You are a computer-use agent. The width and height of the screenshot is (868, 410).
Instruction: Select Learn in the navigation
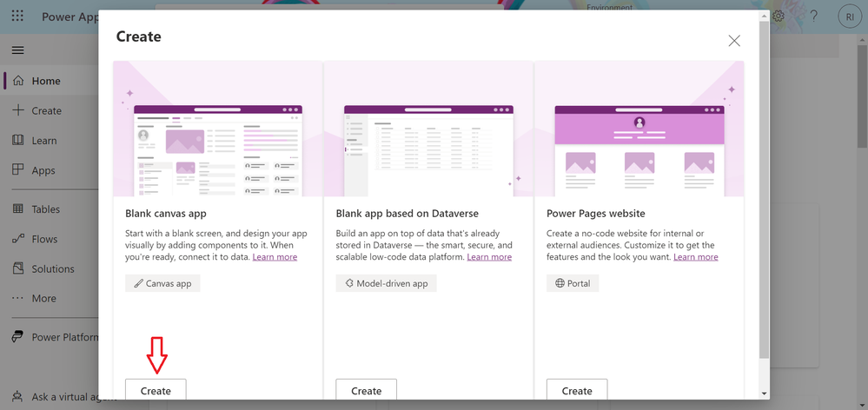tap(44, 141)
